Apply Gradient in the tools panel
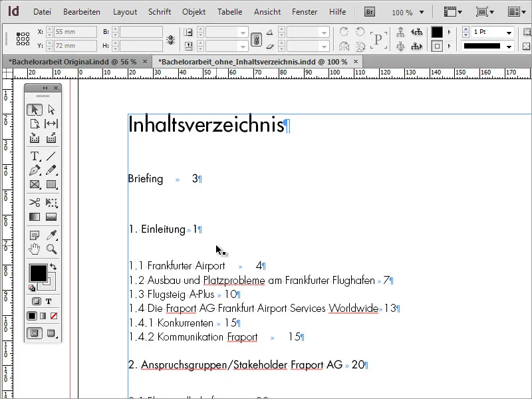This screenshot has width=532, height=399. click(43, 316)
